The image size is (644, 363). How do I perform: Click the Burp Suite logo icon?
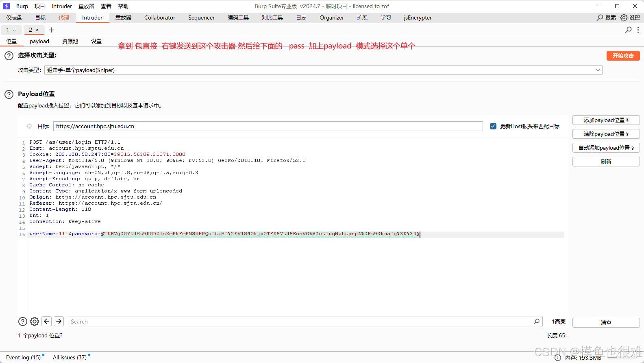point(7,6)
